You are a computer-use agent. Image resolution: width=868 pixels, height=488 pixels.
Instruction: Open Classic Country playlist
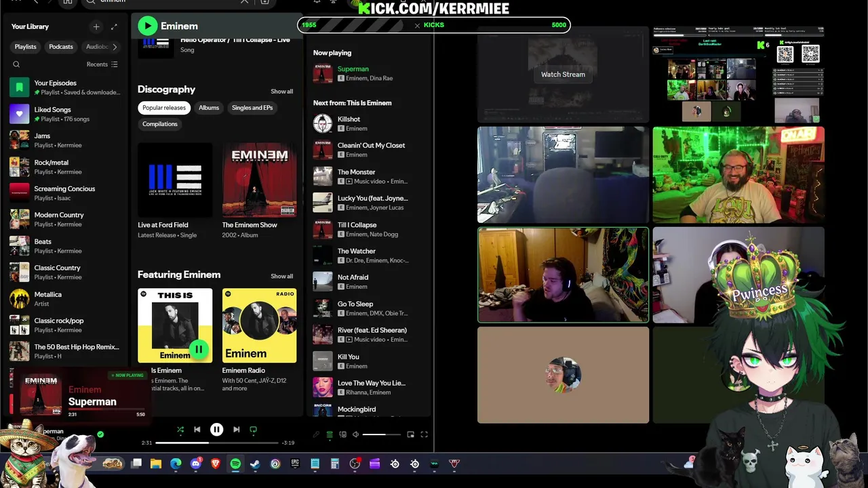point(66,272)
